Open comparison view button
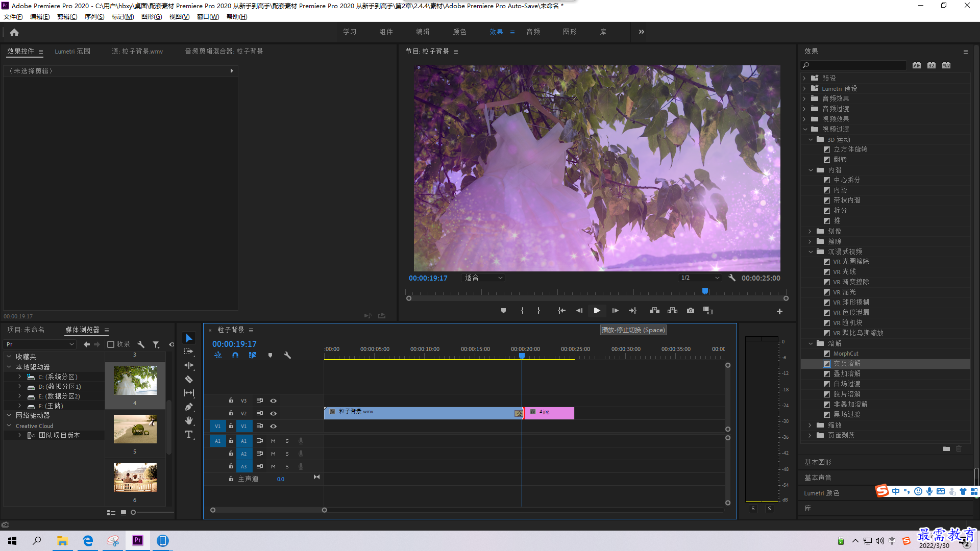This screenshot has width=980, height=551. point(708,311)
